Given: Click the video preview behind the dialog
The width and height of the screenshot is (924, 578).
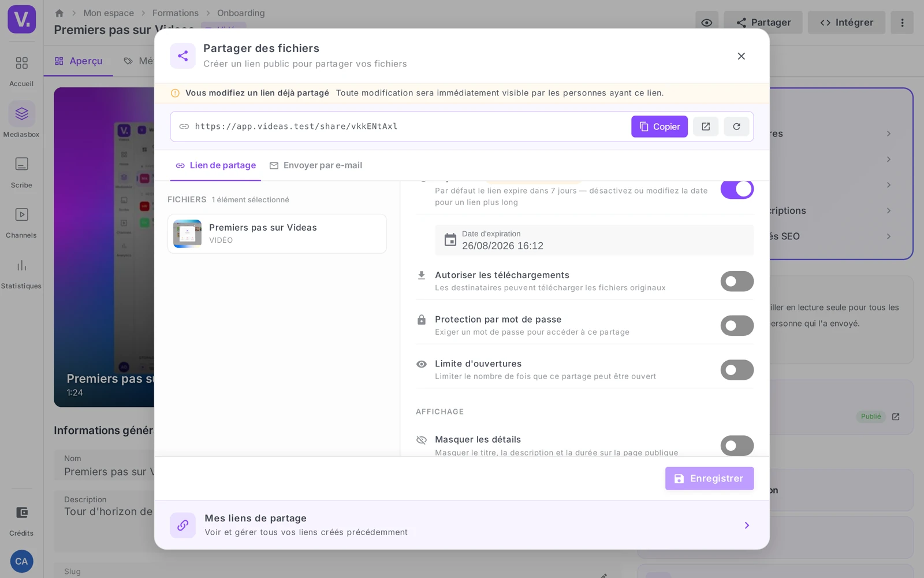Looking at the screenshot, I should point(104,247).
